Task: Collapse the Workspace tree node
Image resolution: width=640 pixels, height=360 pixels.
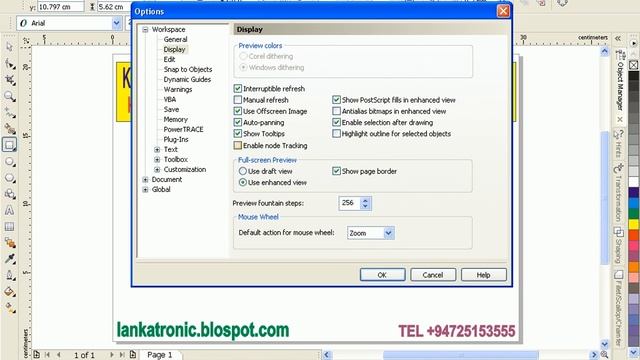Action: click(145, 29)
